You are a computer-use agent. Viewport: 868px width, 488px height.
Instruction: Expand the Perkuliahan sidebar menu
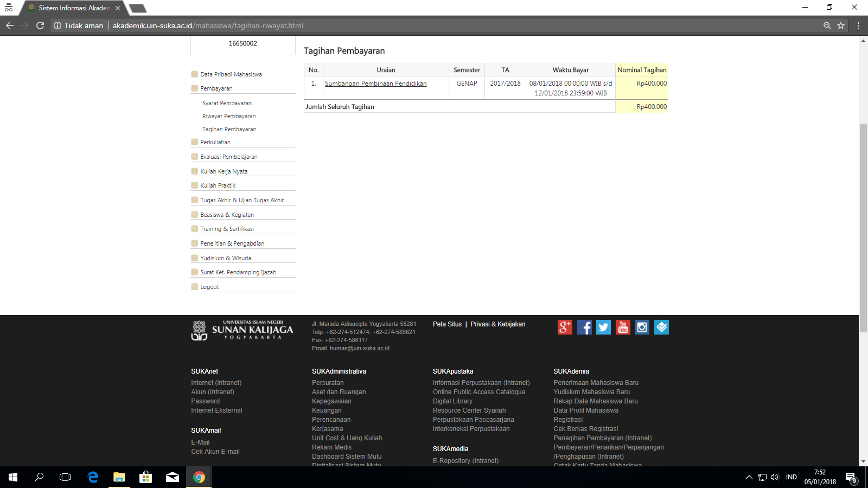(215, 142)
